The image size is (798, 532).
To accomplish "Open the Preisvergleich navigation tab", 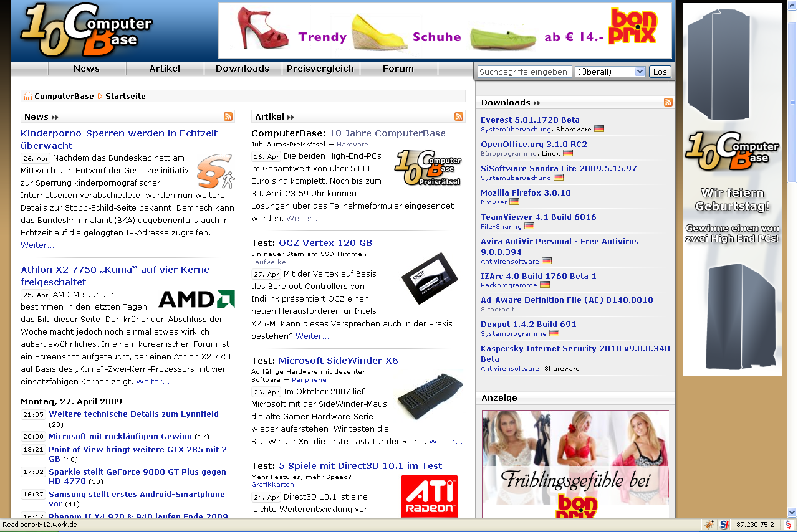I will pos(320,69).
